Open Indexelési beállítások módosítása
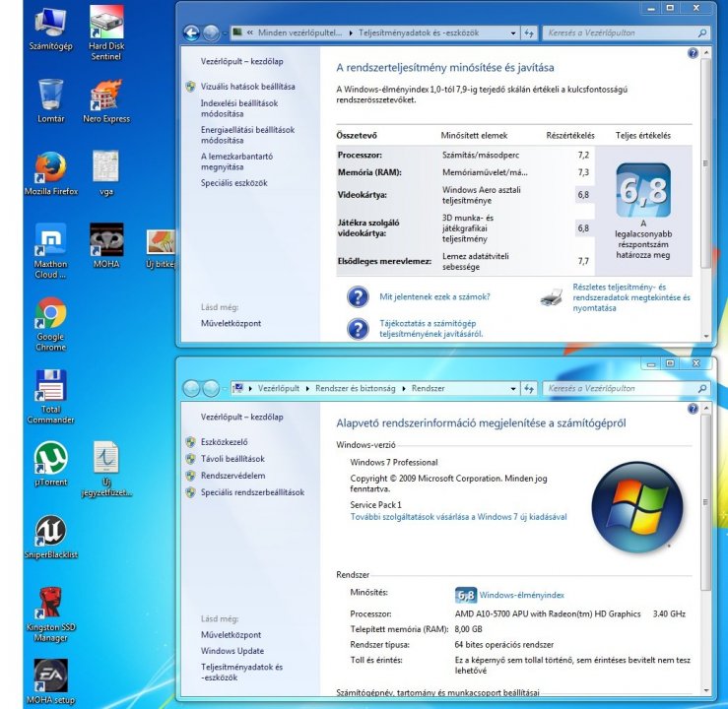Screen dimensions: 728x709 pyautogui.click(x=239, y=108)
